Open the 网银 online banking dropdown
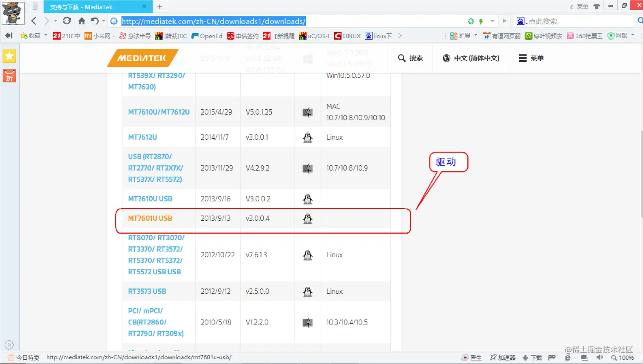 pyautogui.click(x=621, y=36)
